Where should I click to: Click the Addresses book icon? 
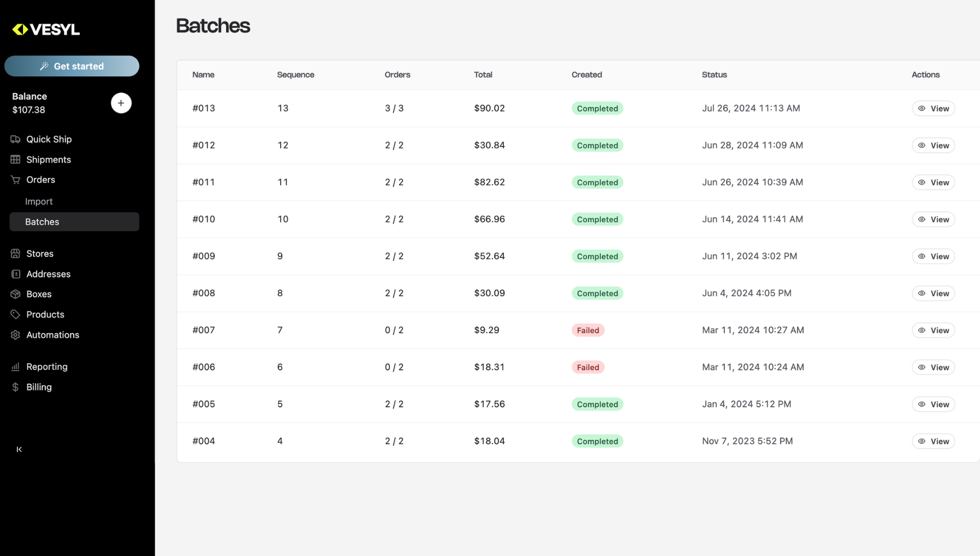(15, 274)
